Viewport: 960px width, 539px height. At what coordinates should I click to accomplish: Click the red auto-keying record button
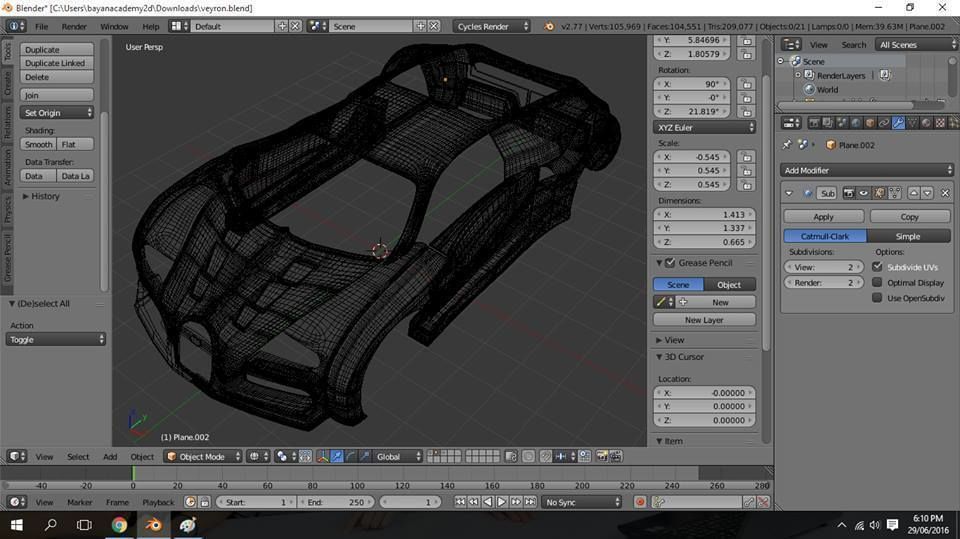coord(640,502)
